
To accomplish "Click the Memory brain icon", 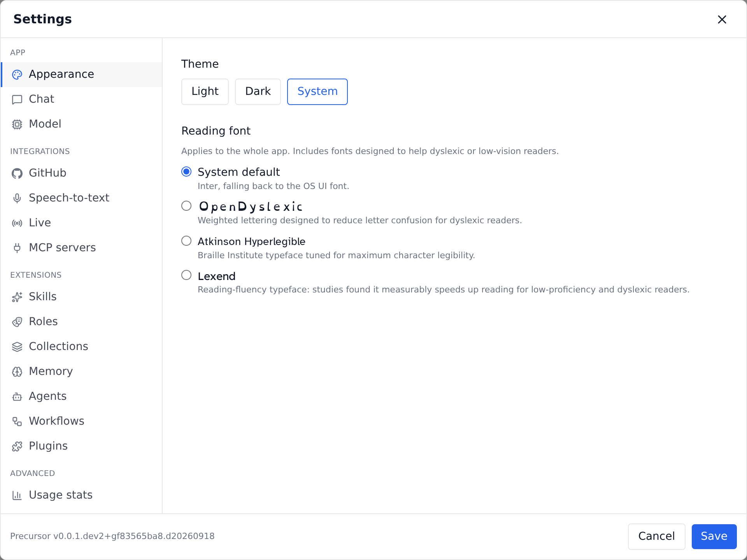I will (17, 372).
